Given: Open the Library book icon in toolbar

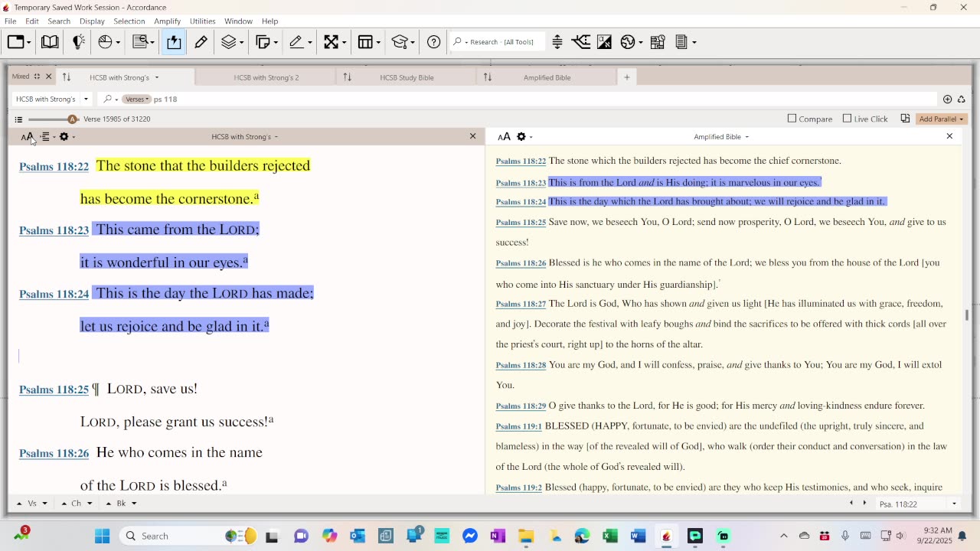Looking at the screenshot, I should (x=50, y=42).
